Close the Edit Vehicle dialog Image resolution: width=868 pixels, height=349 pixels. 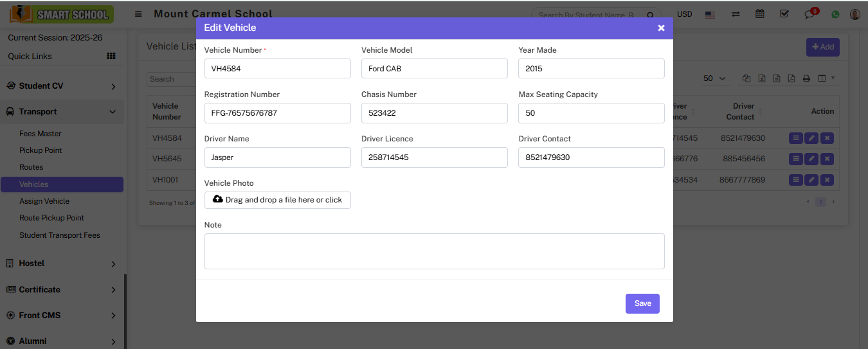click(x=661, y=28)
